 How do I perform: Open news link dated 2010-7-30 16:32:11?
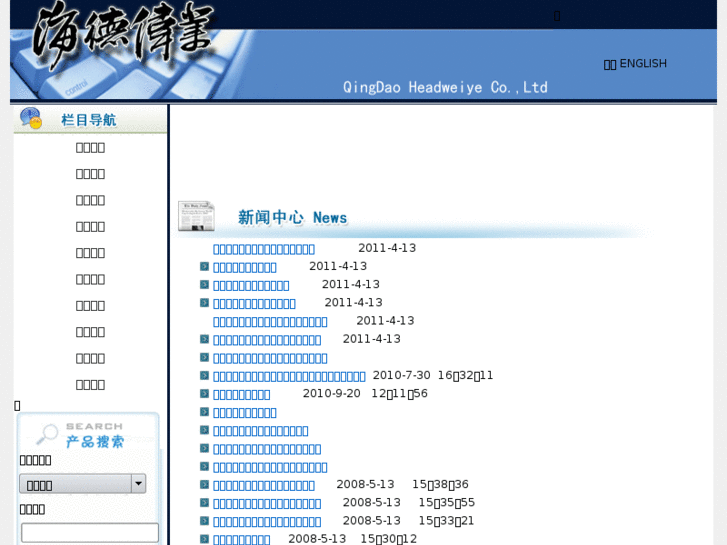(x=289, y=376)
